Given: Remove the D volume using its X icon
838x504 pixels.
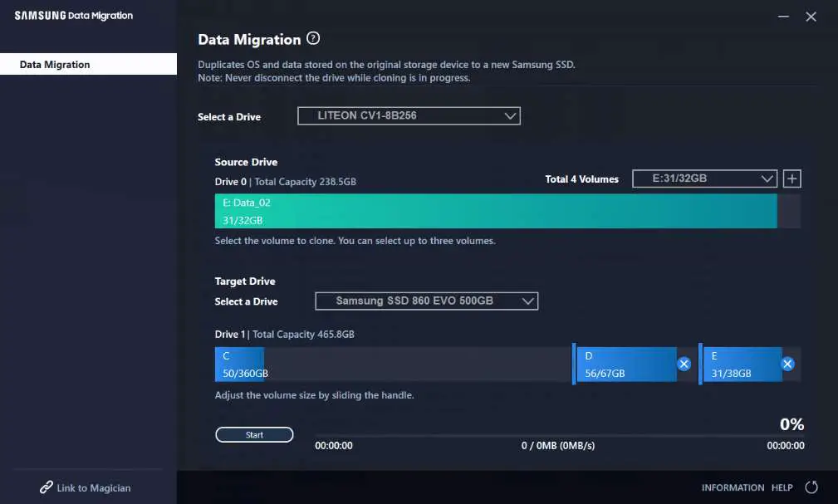Looking at the screenshot, I should (x=684, y=363).
